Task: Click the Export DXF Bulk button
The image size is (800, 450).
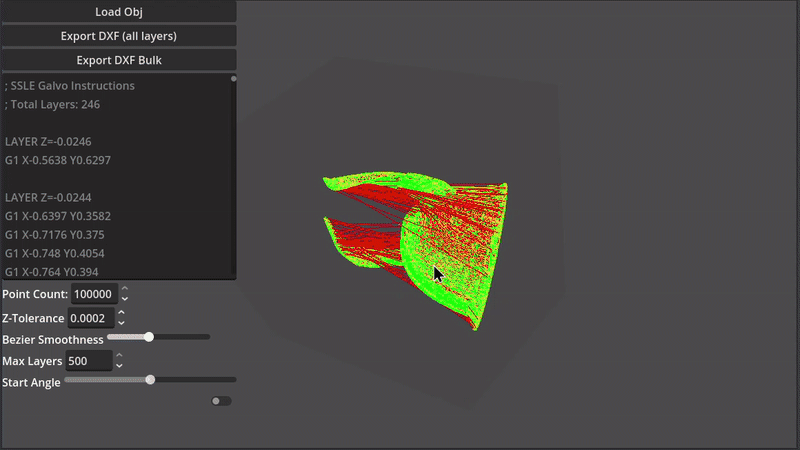Action: [x=118, y=60]
